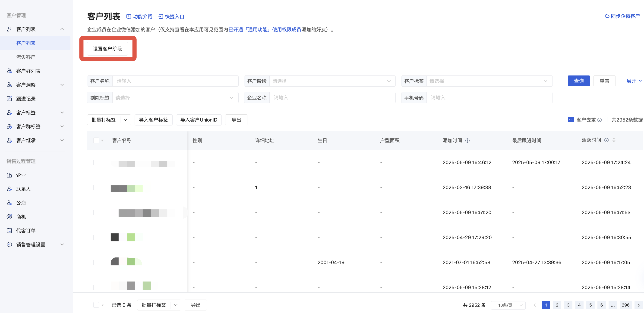
Task: Click the 客户群标签 sidebar icon
Action: coord(9,126)
